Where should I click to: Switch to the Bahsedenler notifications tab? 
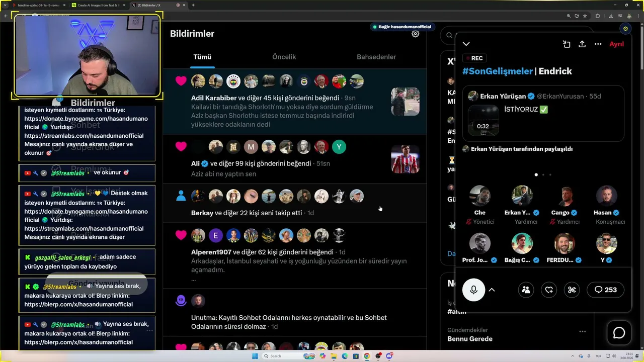[x=376, y=57]
